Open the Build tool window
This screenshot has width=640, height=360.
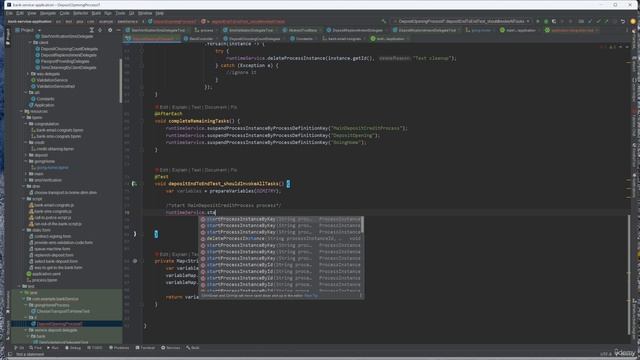pyautogui.click(x=193, y=348)
